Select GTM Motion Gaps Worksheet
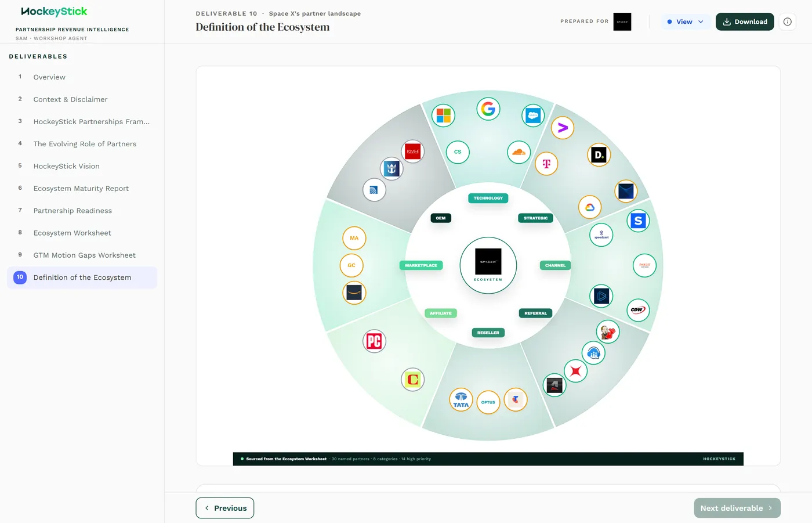This screenshot has width=812, height=523. click(82, 255)
